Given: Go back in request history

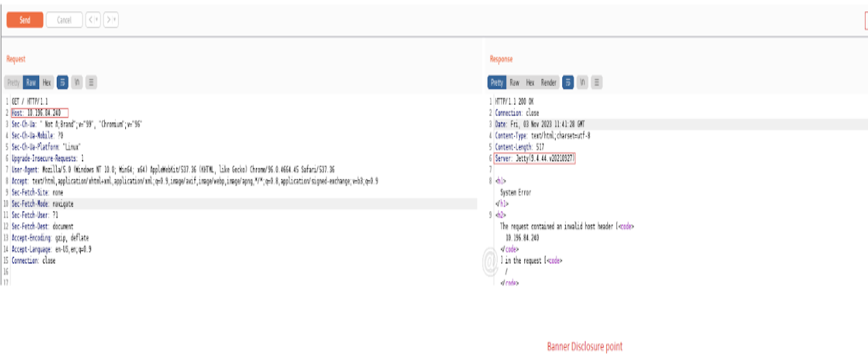Looking at the screenshot, I should pyautogui.click(x=90, y=19).
